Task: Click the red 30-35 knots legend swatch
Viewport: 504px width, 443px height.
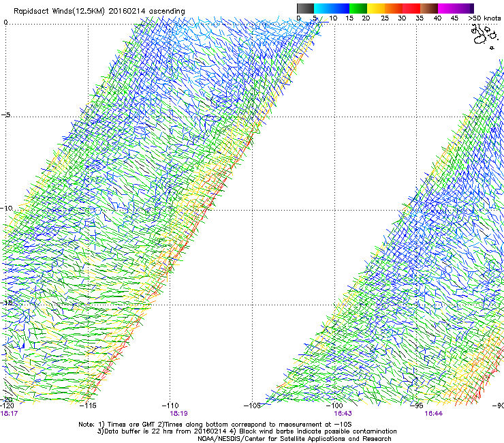Action: pyautogui.click(x=411, y=8)
